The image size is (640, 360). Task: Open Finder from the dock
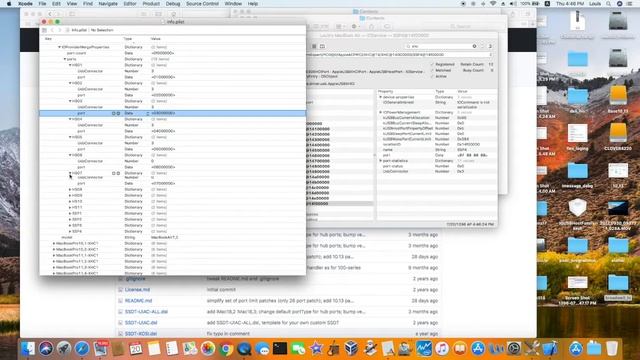coord(28,349)
